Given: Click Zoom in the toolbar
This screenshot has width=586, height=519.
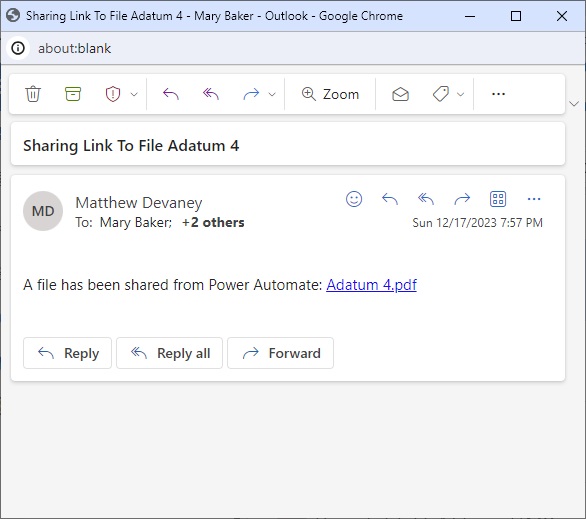Looking at the screenshot, I should click(x=330, y=94).
